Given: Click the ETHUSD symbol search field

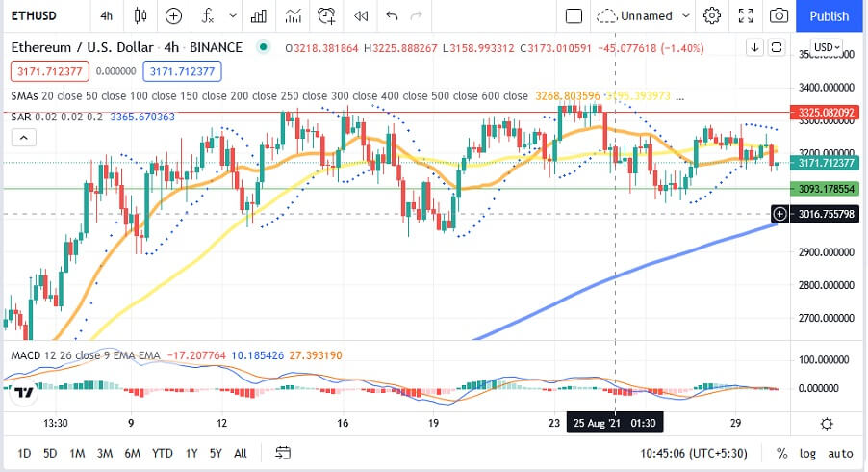Looking at the screenshot, I should point(38,15).
